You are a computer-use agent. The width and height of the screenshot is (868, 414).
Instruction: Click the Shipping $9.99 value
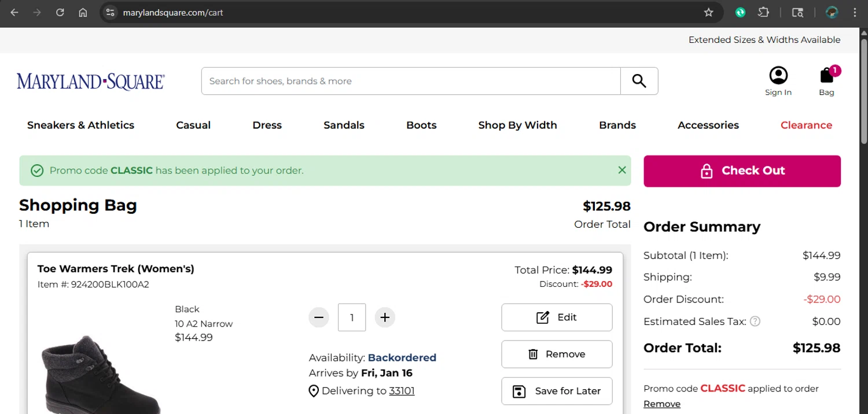[827, 277]
